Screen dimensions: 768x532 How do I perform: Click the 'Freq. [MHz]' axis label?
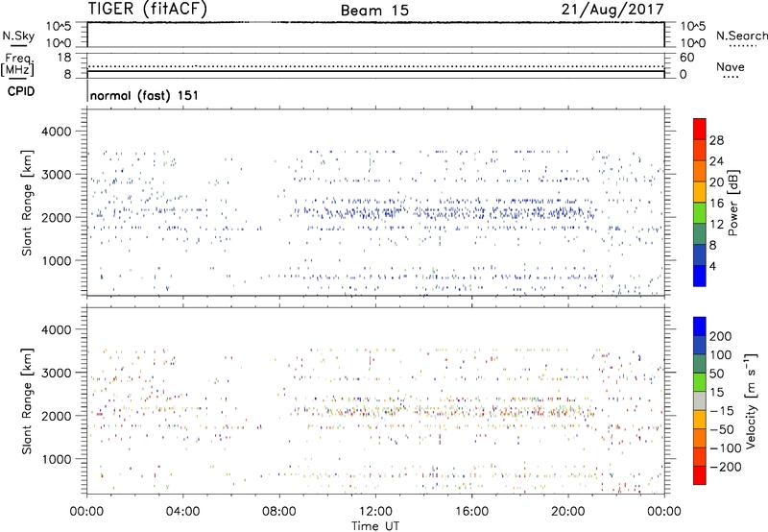[17, 65]
